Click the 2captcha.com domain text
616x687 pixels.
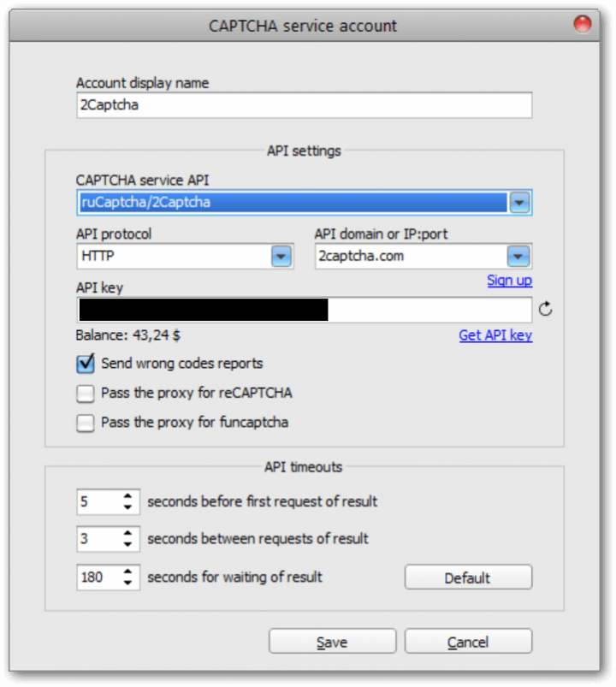click(x=361, y=256)
